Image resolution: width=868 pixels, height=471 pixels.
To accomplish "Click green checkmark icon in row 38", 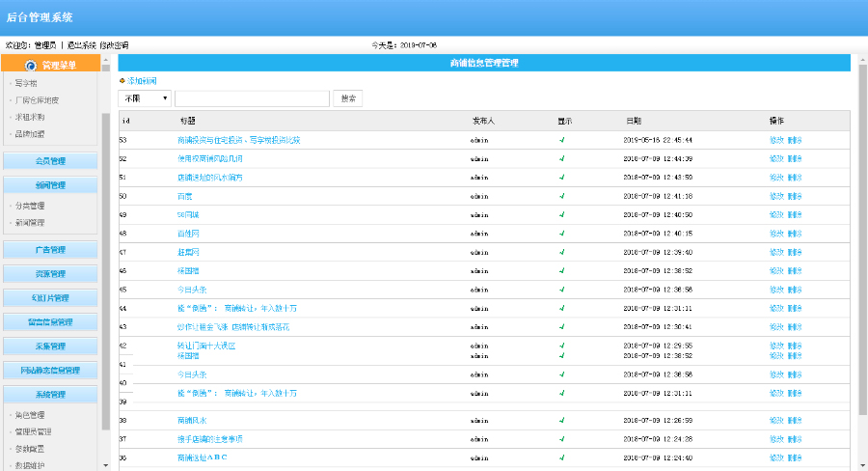I will 561,421.
